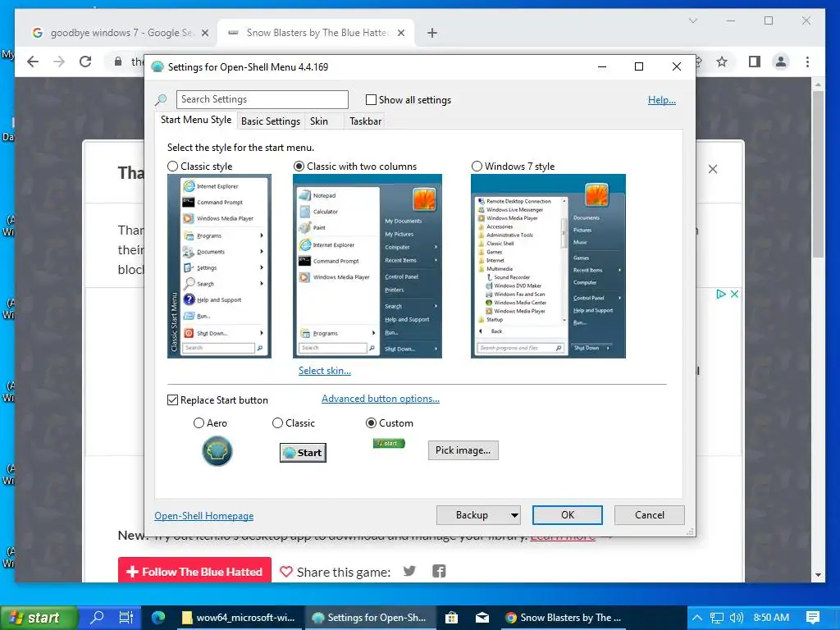This screenshot has height=630, width=840.
Task: Click the Twitter share icon
Action: pos(410,571)
